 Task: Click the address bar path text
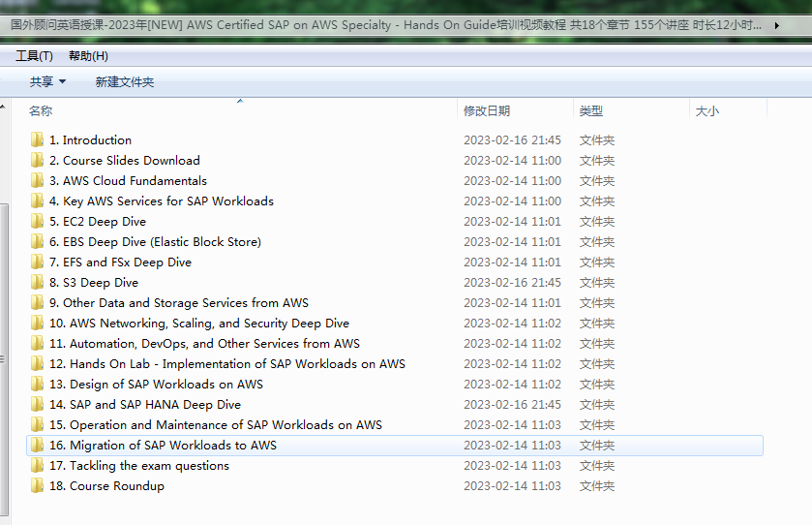[x=386, y=25]
